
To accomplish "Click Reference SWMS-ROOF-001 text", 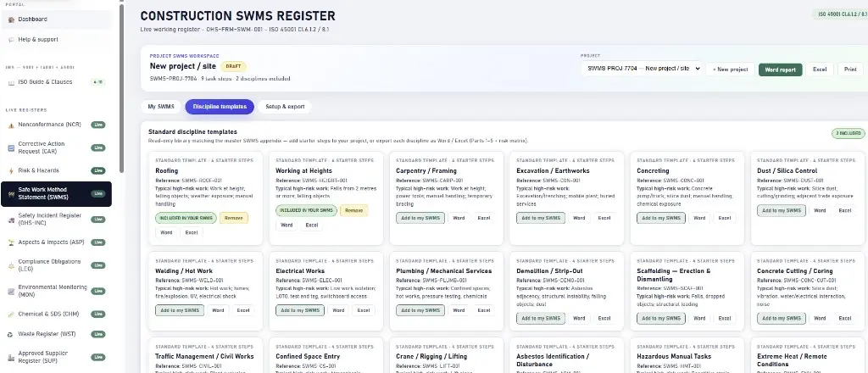I will pos(189,181).
